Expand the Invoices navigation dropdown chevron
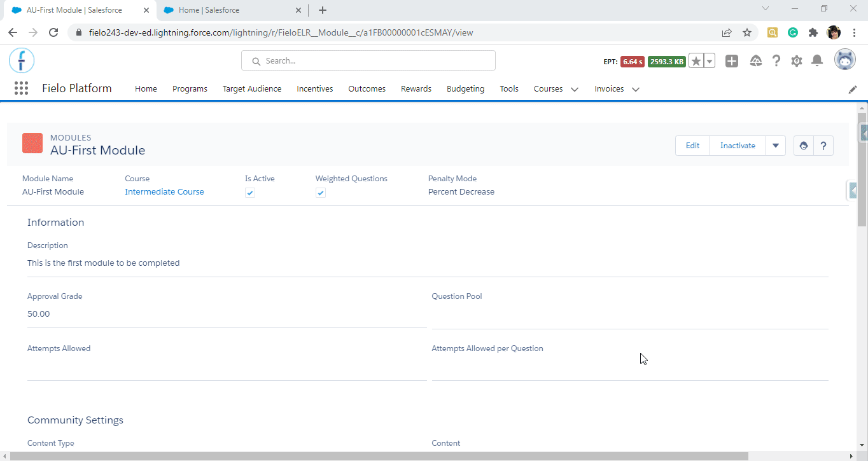 636,90
